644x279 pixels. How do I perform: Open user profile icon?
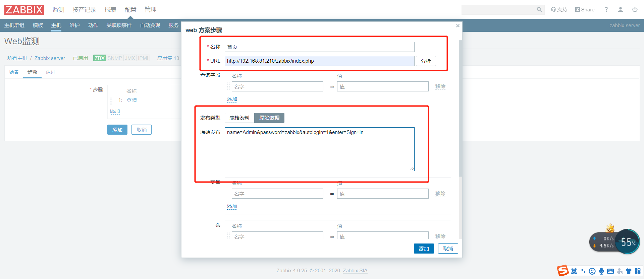621,10
